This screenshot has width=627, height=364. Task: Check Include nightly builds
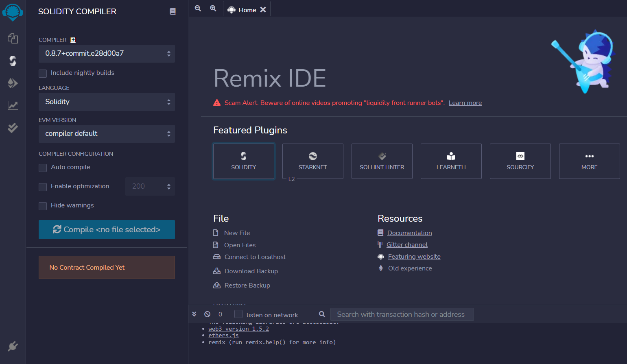43,73
